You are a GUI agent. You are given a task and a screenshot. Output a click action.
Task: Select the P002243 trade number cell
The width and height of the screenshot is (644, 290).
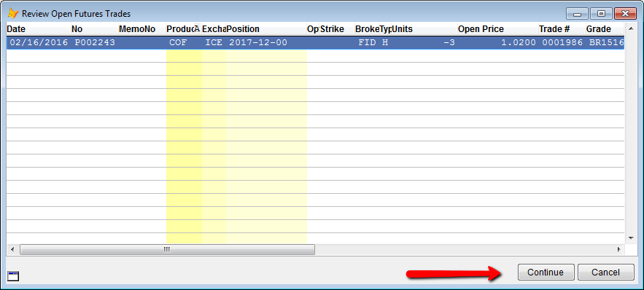click(x=95, y=43)
